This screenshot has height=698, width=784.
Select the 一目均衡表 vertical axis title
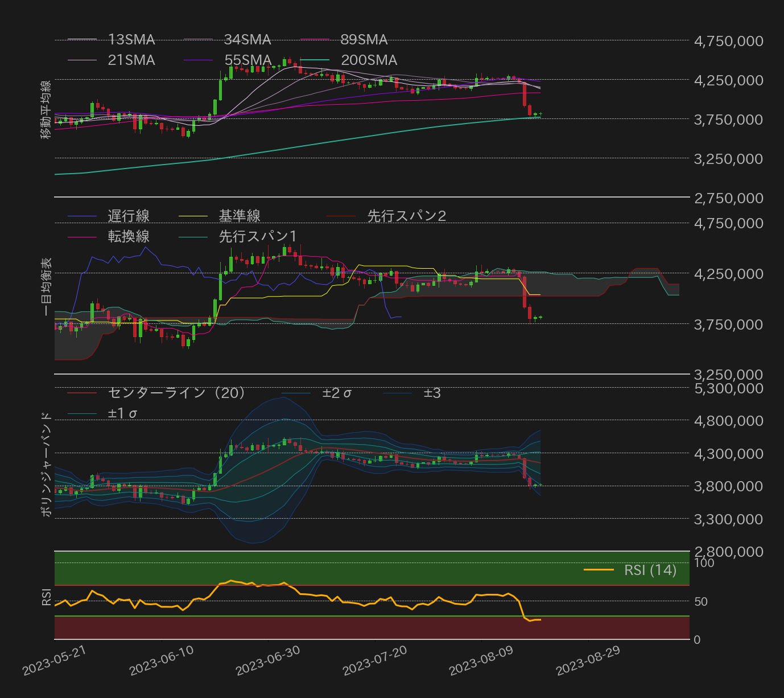point(46,286)
